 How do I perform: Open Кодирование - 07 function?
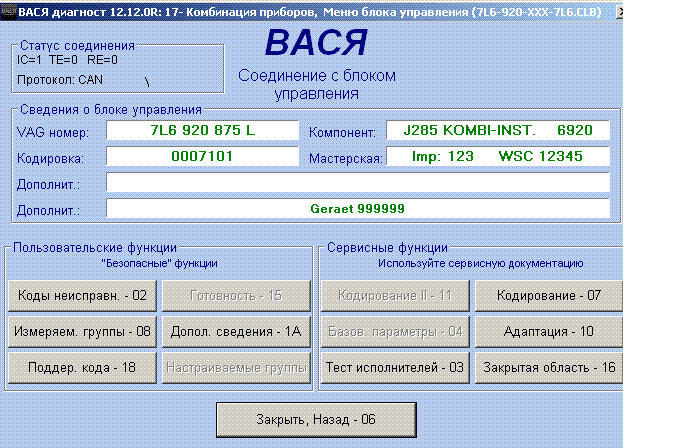(x=549, y=295)
